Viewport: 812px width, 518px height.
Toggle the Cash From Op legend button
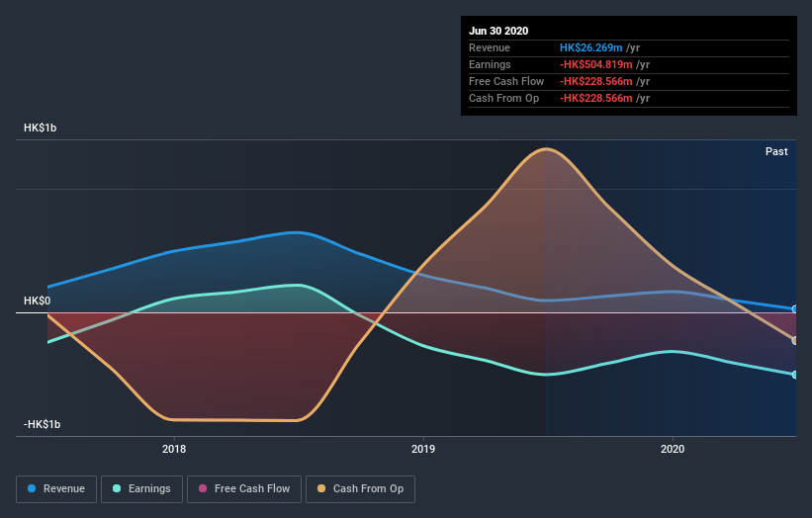point(360,489)
